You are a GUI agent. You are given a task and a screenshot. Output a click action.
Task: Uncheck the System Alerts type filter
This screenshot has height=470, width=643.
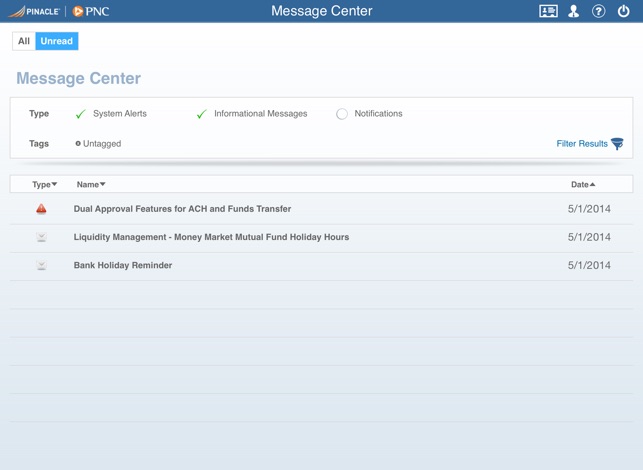[81, 114]
